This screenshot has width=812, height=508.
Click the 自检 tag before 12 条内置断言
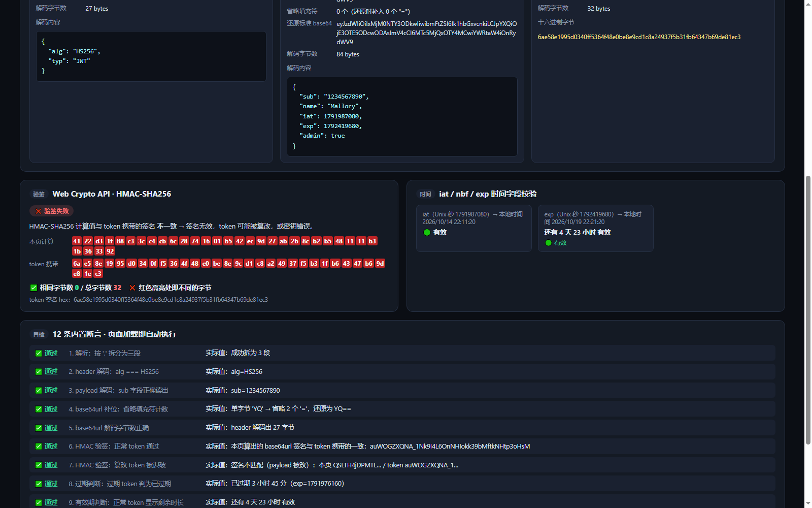[x=39, y=334]
